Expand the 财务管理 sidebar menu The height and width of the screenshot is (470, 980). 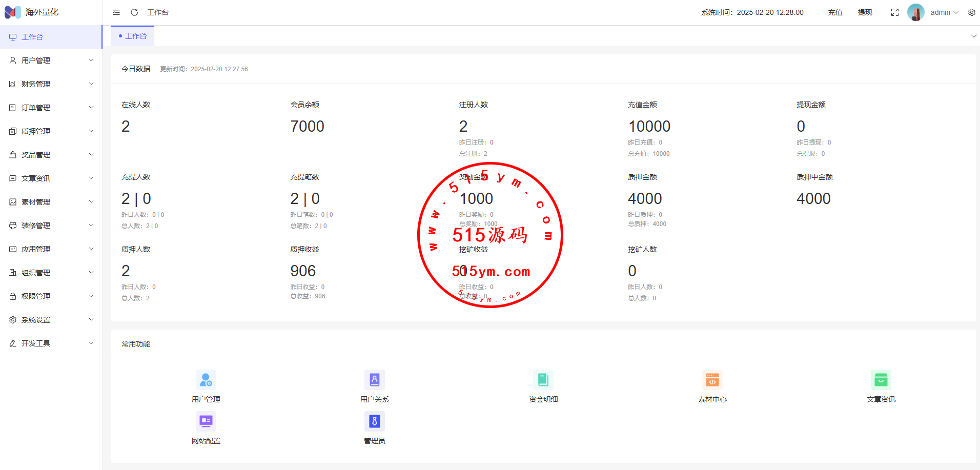(x=51, y=84)
